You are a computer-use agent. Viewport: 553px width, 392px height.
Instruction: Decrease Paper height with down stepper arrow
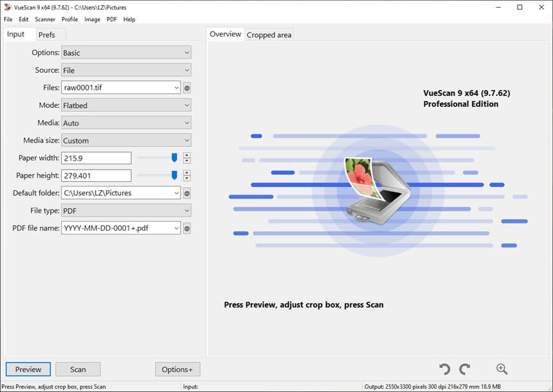tap(187, 179)
